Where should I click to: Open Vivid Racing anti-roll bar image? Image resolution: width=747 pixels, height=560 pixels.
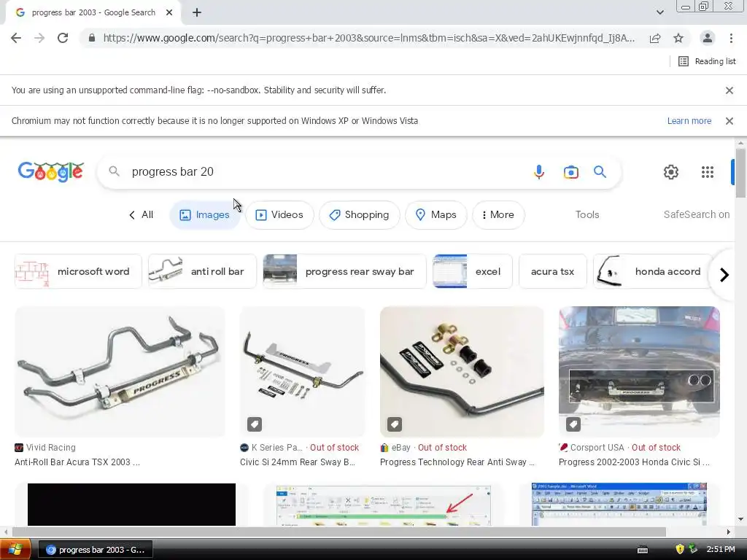pos(120,371)
